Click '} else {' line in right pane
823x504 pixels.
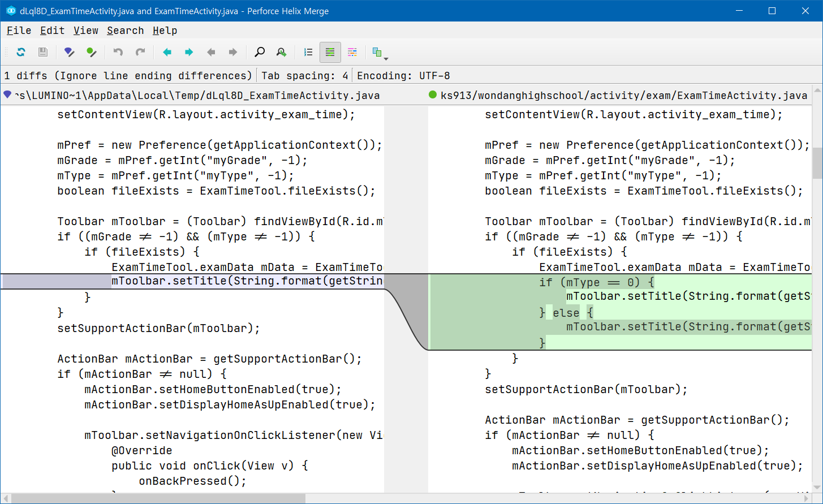tap(566, 313)
